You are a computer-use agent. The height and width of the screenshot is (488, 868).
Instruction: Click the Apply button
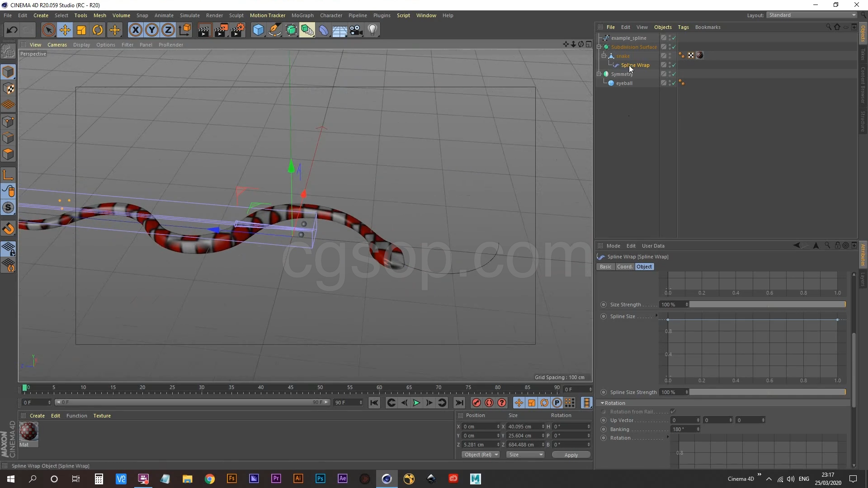tap(571, 455)
